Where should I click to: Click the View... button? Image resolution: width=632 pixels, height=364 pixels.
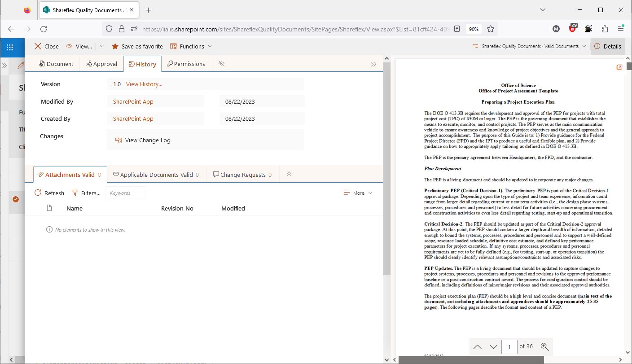point(79,46)
